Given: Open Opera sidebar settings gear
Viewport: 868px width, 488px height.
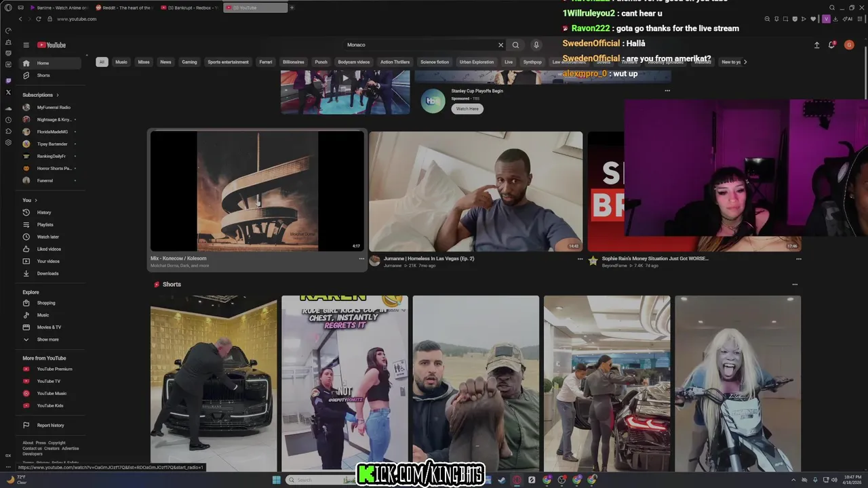Looking at the screenshot, I should point(8,142).
